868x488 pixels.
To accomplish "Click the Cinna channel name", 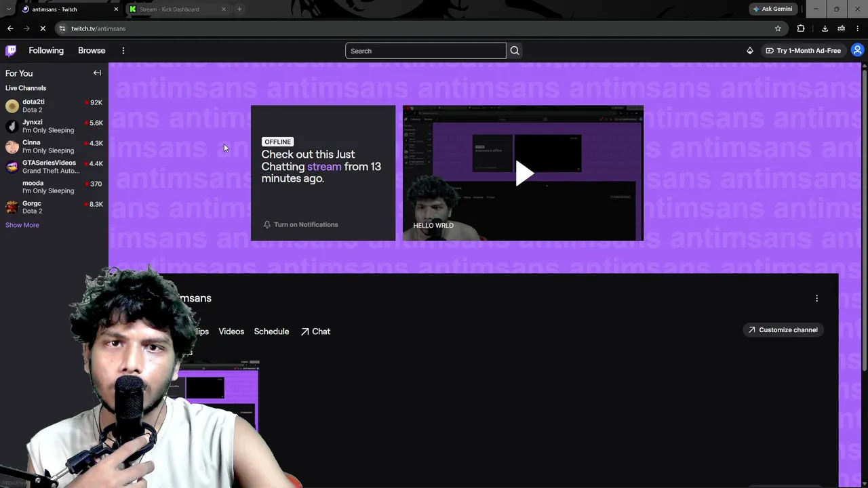I will 31,142.
